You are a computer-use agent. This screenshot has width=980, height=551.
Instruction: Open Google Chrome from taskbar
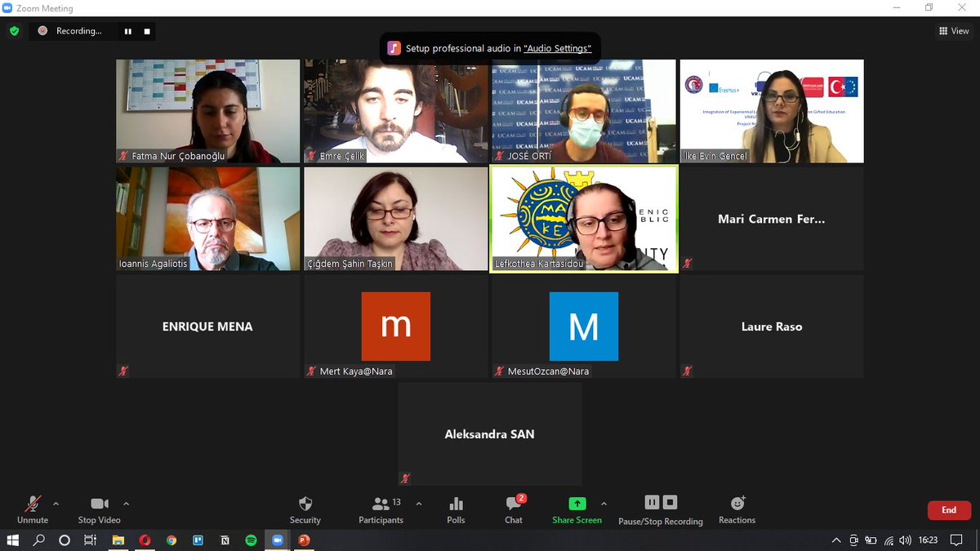[171, 540]
